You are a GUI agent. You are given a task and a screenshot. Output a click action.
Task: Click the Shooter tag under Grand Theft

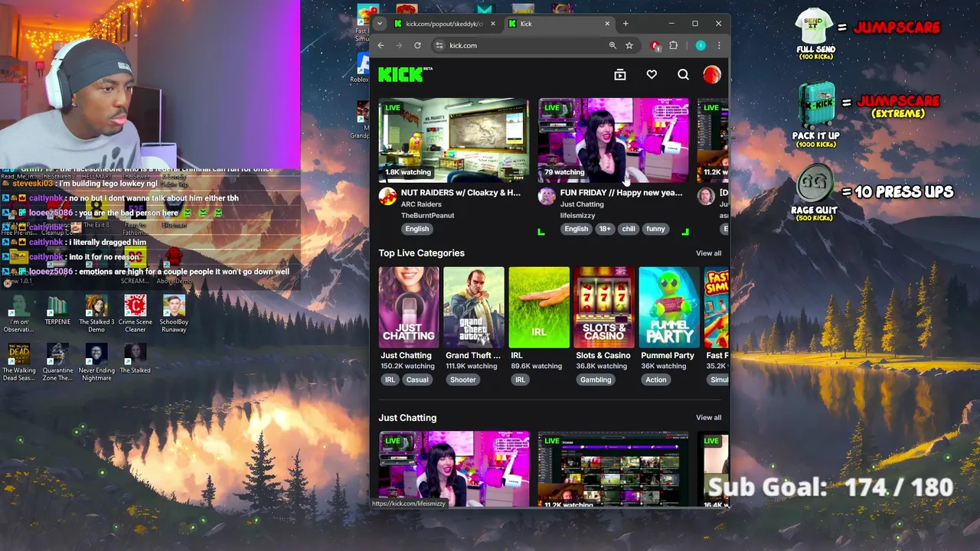pyautogui.click(x=462, y=380)
